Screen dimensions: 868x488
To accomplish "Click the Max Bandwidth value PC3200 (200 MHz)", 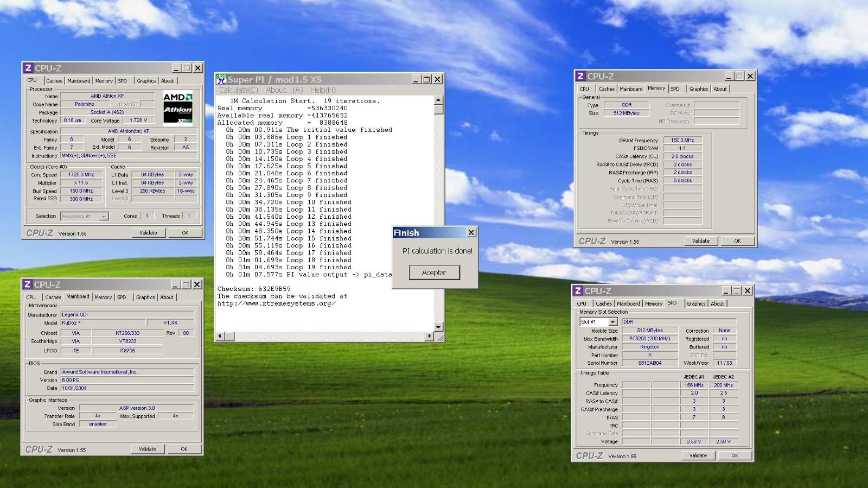I will [x=650, y=339].
